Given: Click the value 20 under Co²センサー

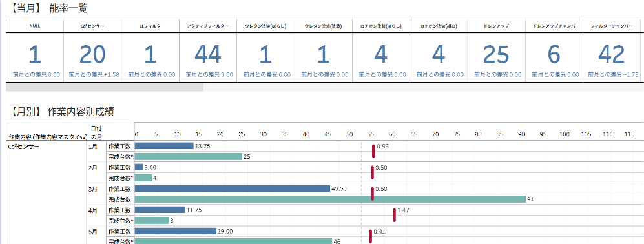Looking at the screenshot, I should (x=92, y=54).
